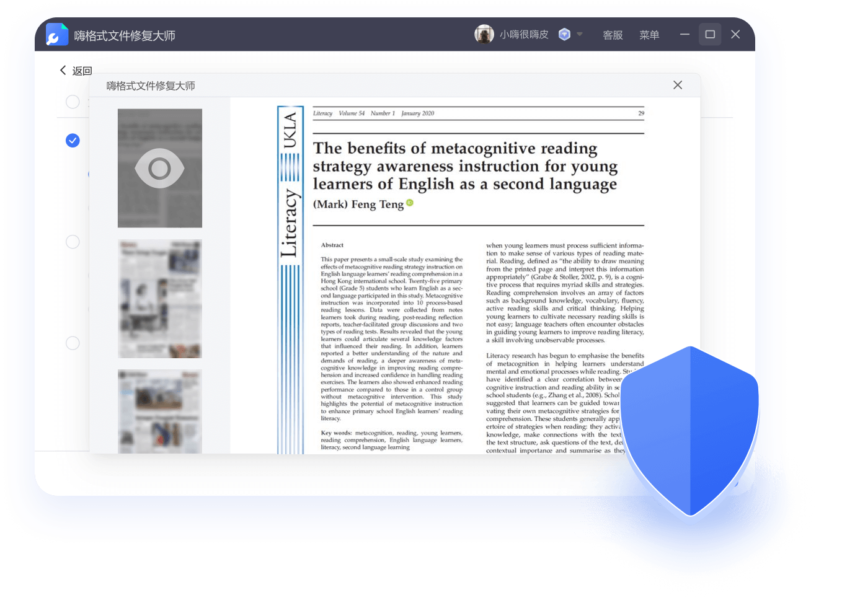Click the Key words line in abstract
Viewport: 842px width, 616px height.
click(x=392, y=440)
